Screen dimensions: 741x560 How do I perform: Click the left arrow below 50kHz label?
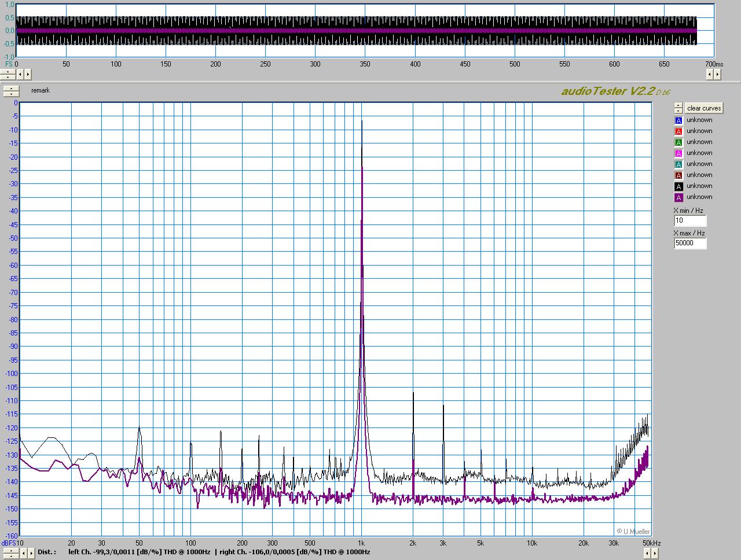click(647, 553)
